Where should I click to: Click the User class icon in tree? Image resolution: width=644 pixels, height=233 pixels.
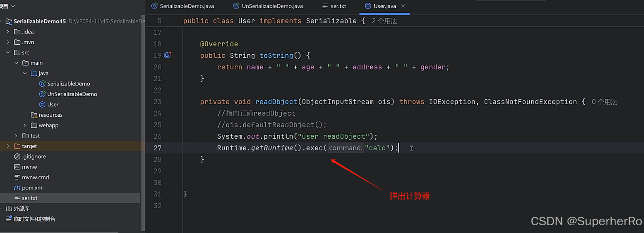pos(42,104)
